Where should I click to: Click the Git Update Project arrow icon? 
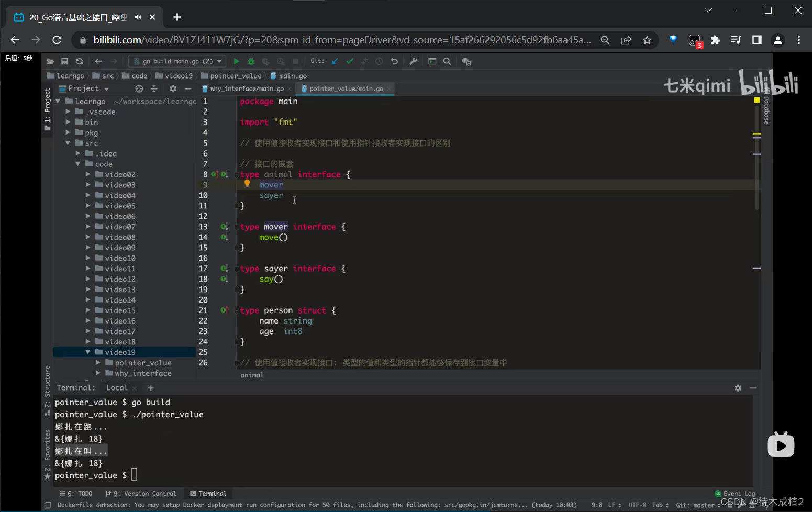coord(335,61)
